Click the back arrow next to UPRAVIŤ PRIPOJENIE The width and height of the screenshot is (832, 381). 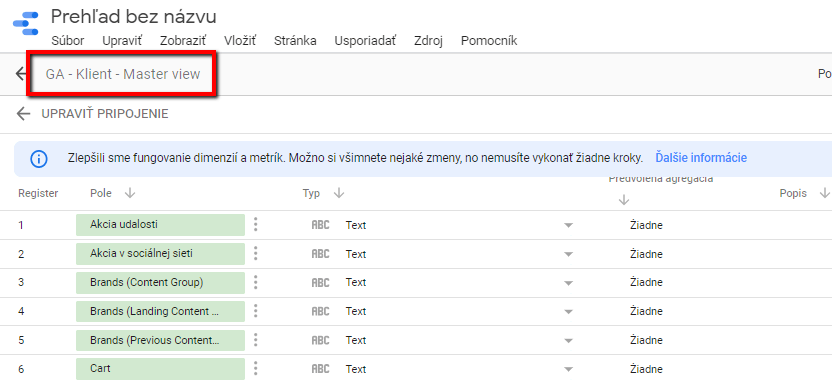pos(23,114)
